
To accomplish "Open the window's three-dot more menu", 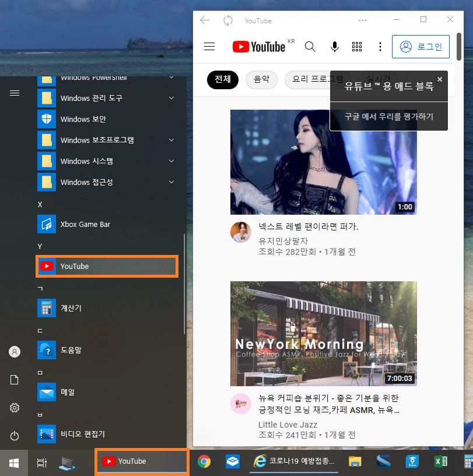I will click(363, 20).
